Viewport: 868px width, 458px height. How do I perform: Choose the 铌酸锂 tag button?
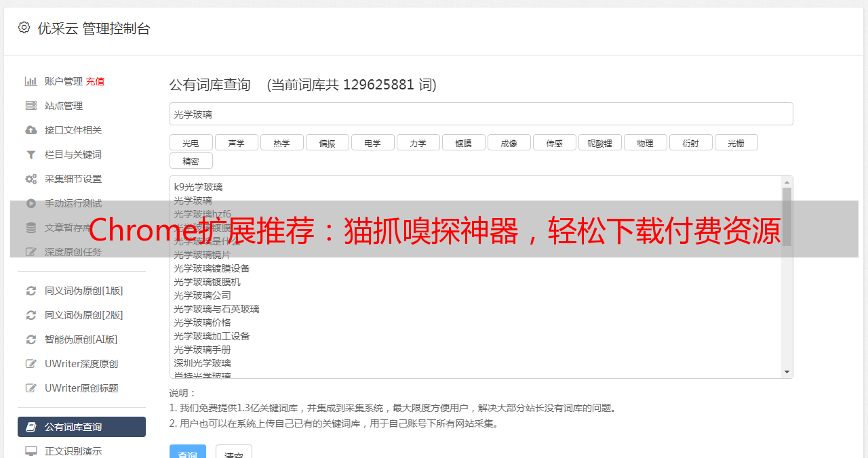pyautogui.click(x=600, y=142)
